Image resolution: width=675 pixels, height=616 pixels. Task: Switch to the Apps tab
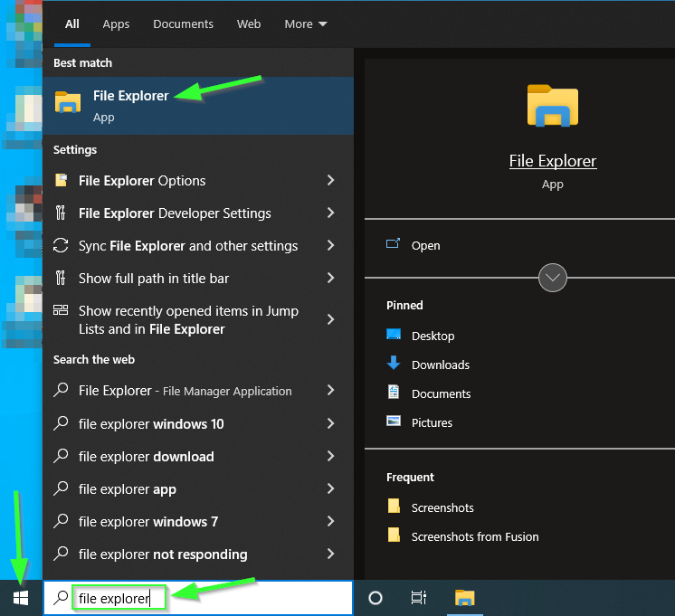tap(116, 24)
